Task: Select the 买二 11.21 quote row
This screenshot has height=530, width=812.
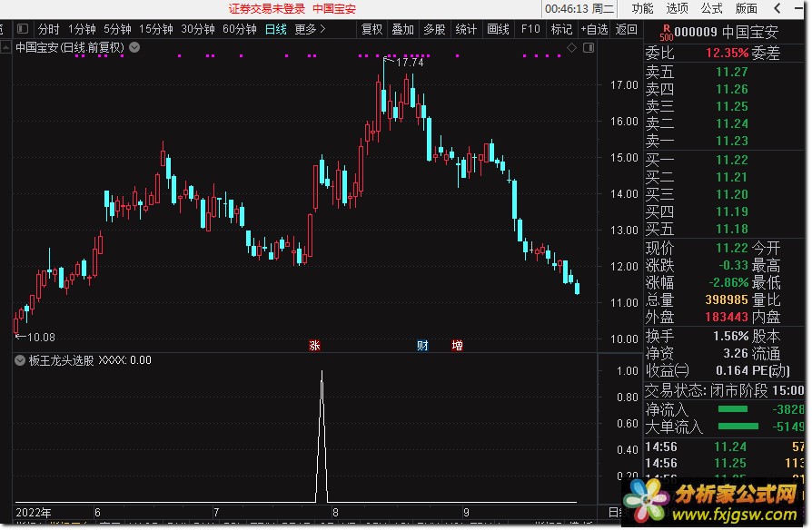Action: point(724,177)
